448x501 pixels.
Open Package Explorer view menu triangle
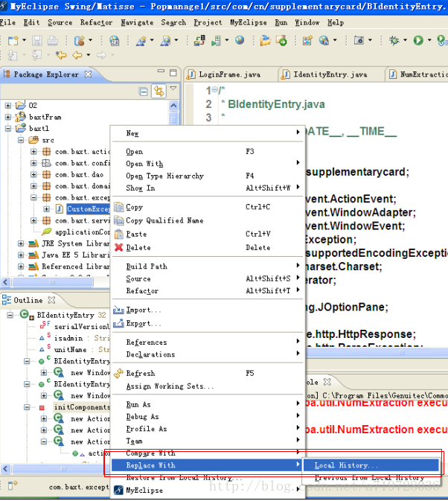pos(173,88)
